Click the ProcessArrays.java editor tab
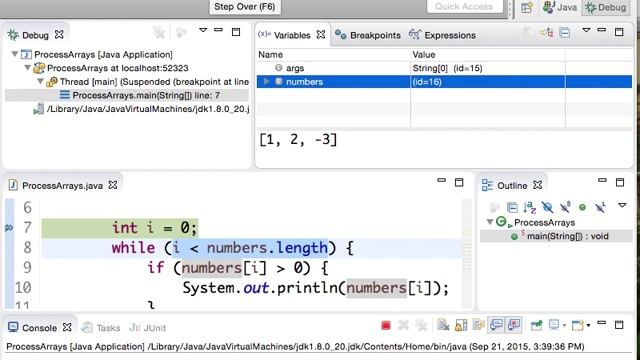Image resolution: width=640 pixels, height=360 pixels. [x=62, y=185]
